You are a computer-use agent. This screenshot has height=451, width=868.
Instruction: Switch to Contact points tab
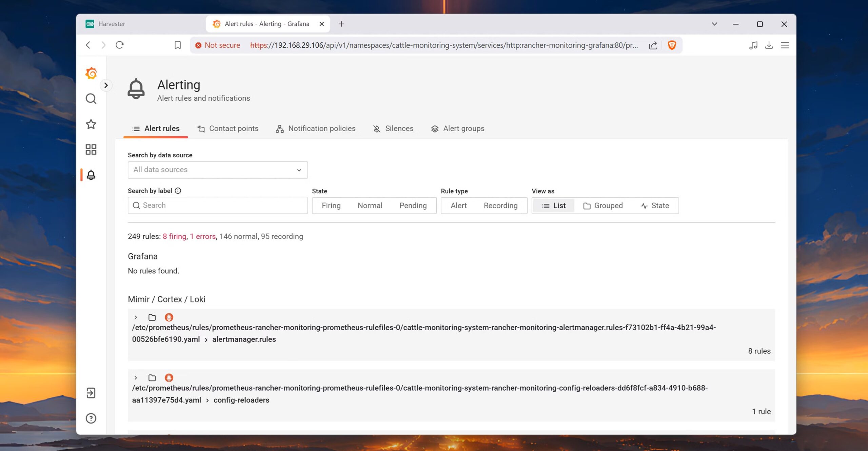[x=228, y=129]
